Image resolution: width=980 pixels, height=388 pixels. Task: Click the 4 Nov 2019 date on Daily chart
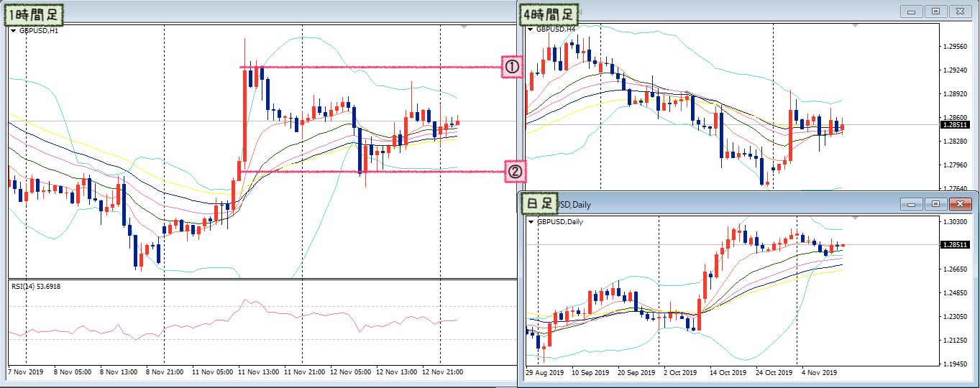819,373
